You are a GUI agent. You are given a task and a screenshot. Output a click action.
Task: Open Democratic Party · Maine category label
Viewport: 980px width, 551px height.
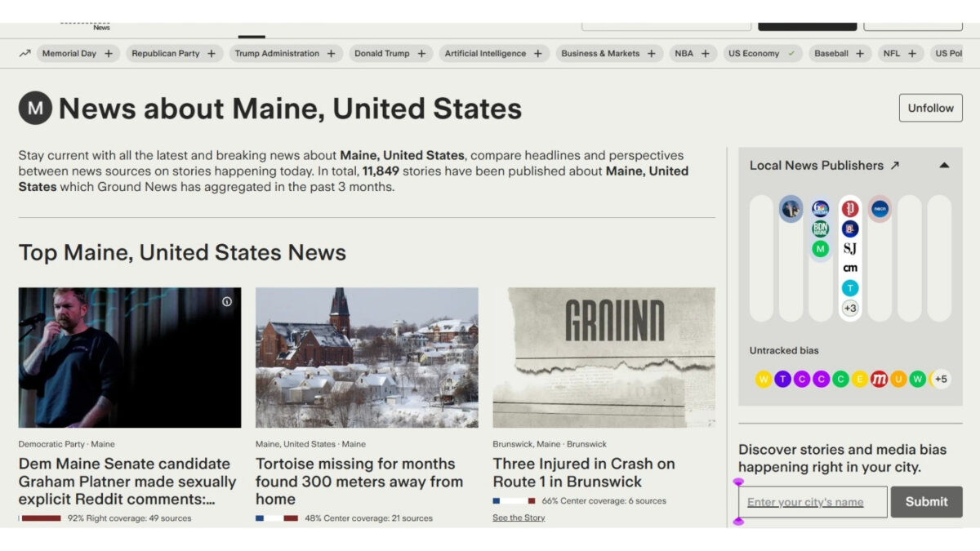click(x=67, y=444)
